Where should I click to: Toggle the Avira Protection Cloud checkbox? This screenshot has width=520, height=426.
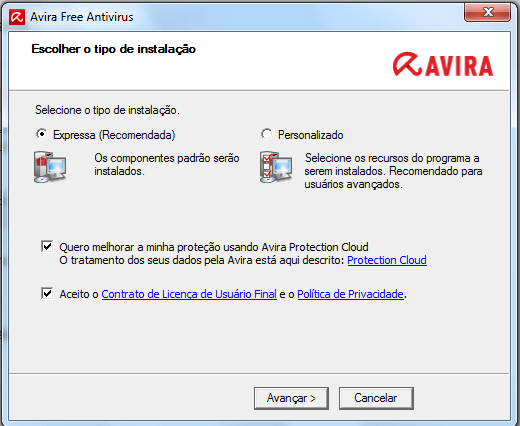tap(47, 247)
